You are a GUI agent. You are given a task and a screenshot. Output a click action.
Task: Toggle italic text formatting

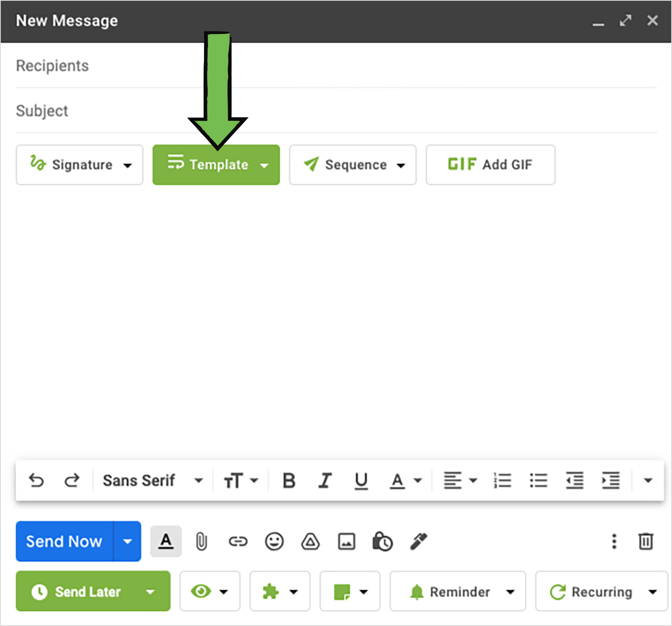(325, 480)
